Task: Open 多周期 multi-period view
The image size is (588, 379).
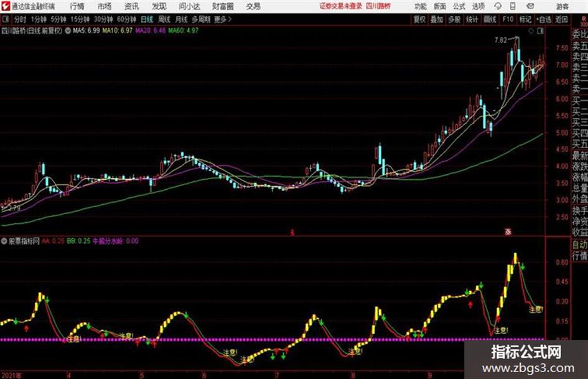Action: tap(201, 19)
